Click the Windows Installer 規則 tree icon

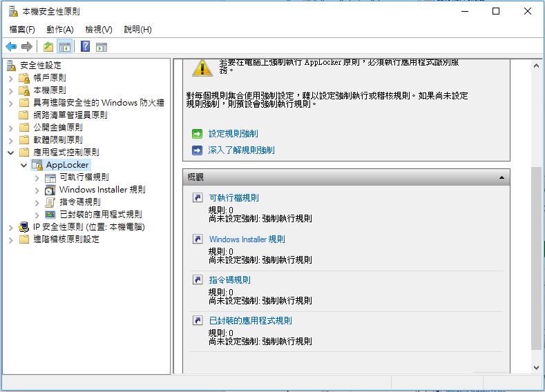[50, 190]
